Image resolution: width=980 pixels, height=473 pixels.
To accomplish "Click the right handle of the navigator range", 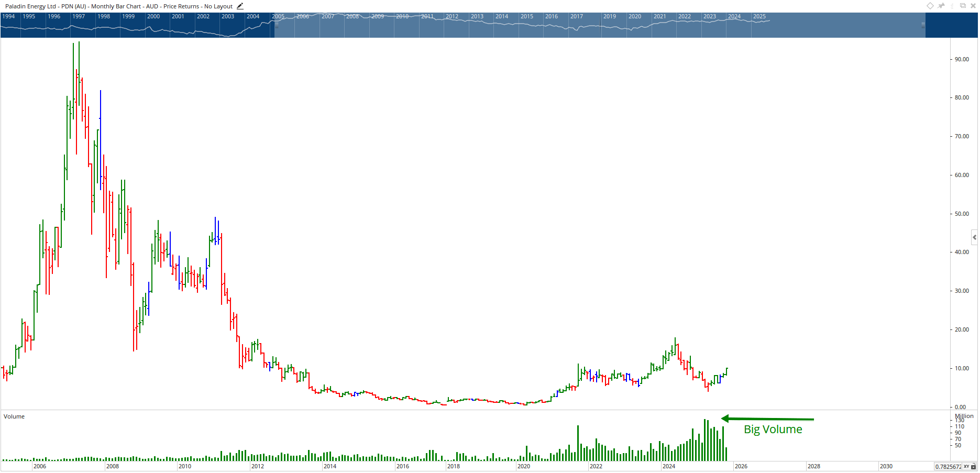I will (923, 25).
